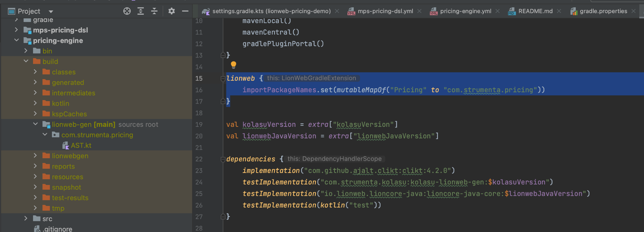Click line number 19 in gutter
Screen dimensions: 644x232
coord(199,125)
